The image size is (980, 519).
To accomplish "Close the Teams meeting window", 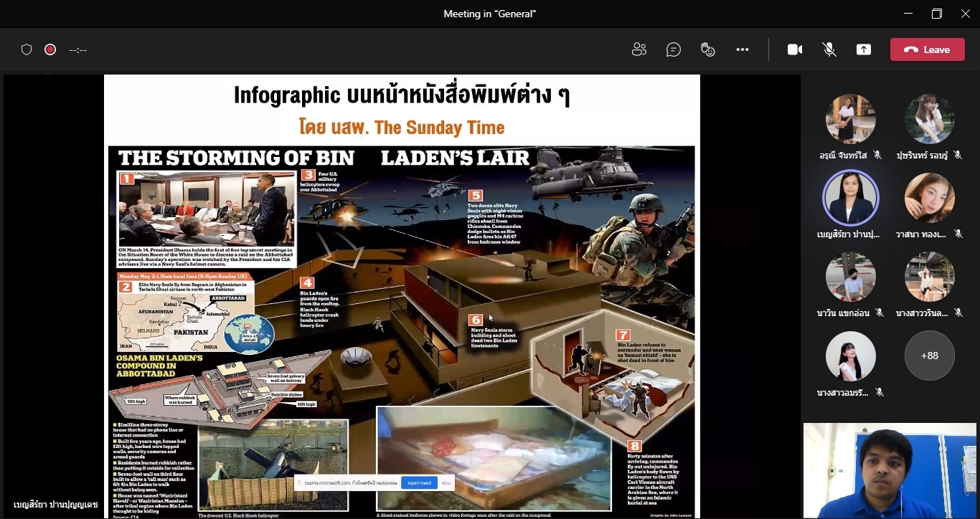I will 966,14.
